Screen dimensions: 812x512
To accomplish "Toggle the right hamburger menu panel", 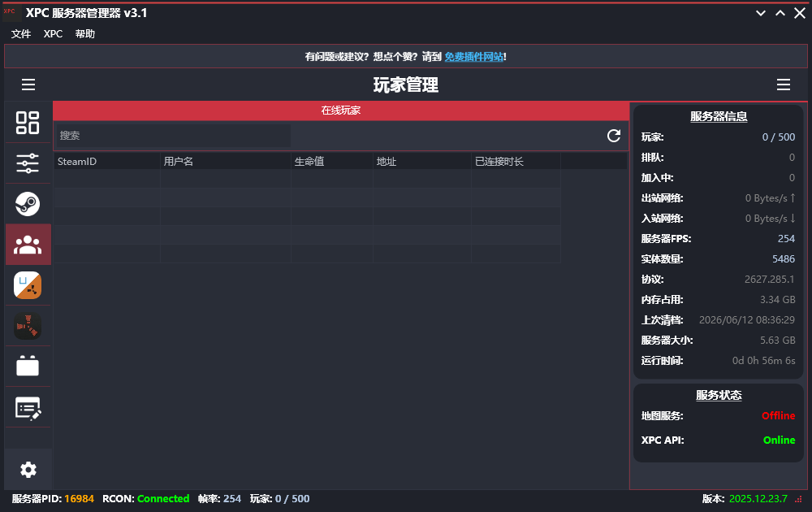I will coord(784,85).
